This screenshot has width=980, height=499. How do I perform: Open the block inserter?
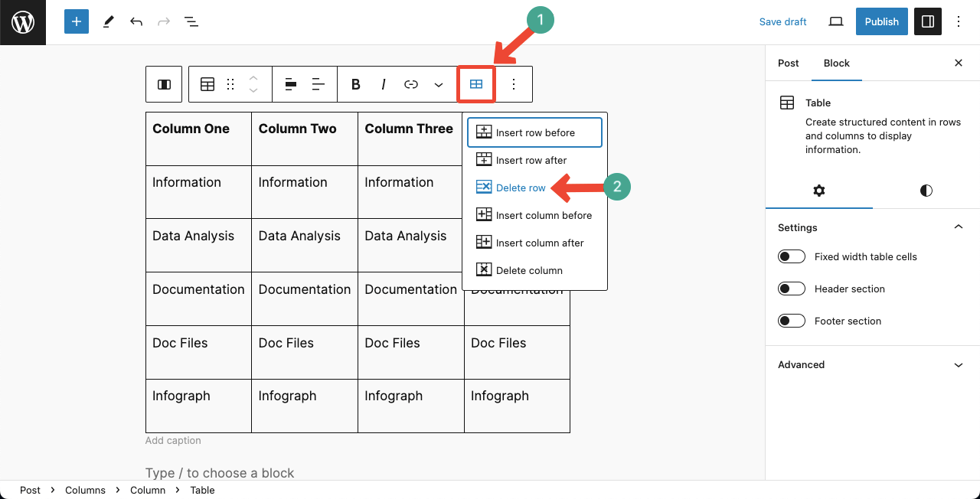click(76, 21)
